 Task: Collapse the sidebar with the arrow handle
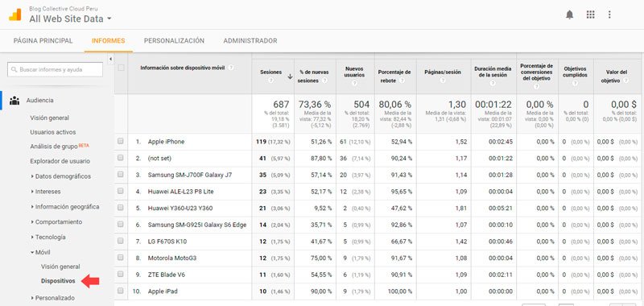(x=110, y=60)
